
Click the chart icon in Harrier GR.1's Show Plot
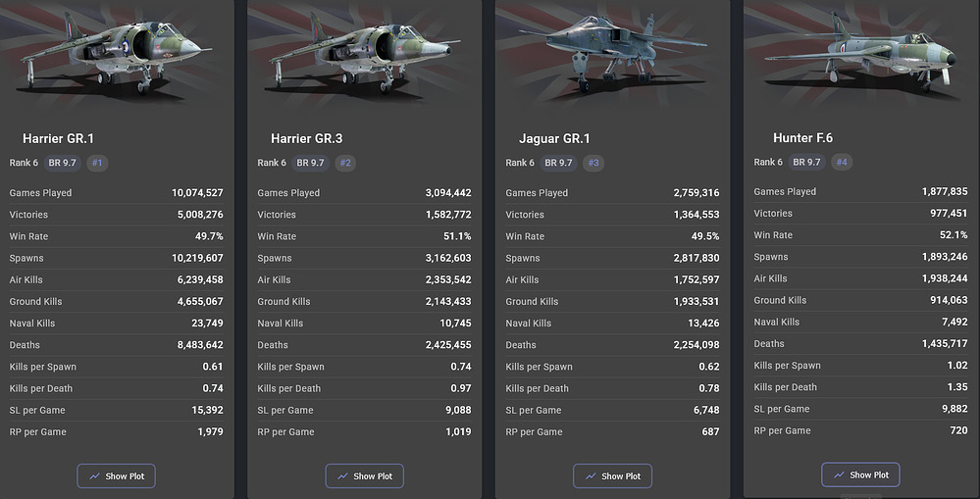point(94,476)
